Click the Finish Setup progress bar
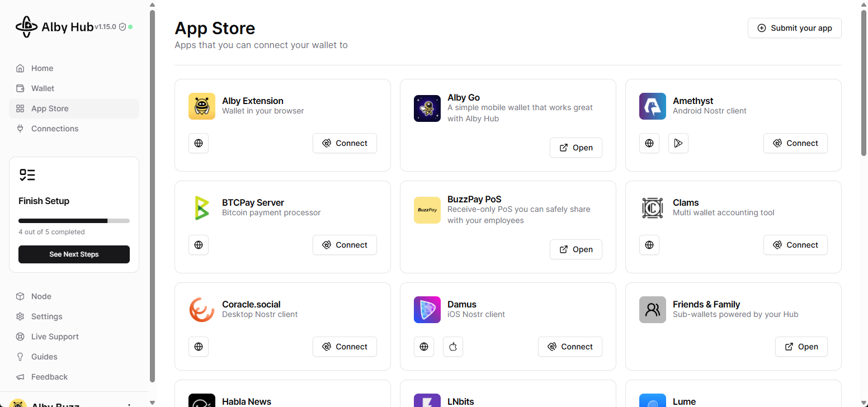 pos(74,221)
